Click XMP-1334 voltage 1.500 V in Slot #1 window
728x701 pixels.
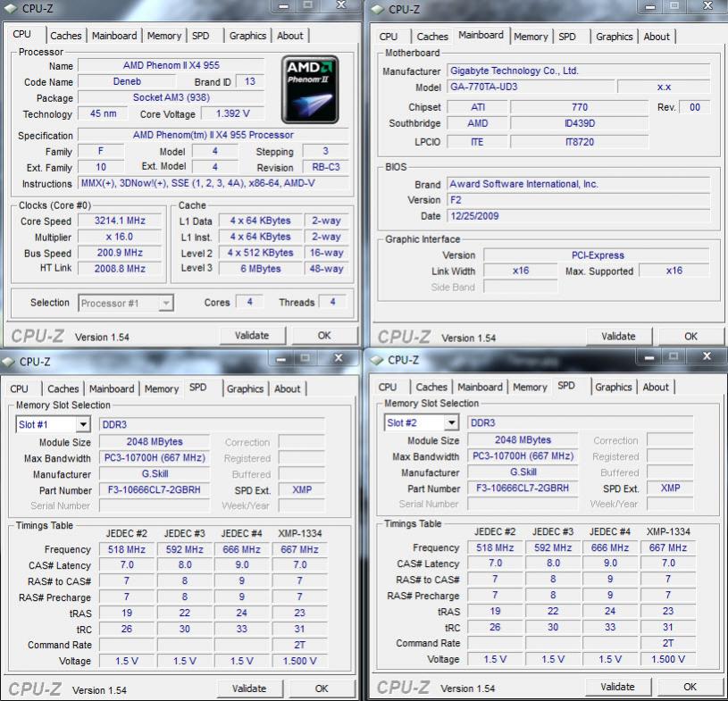coord(300,661)
